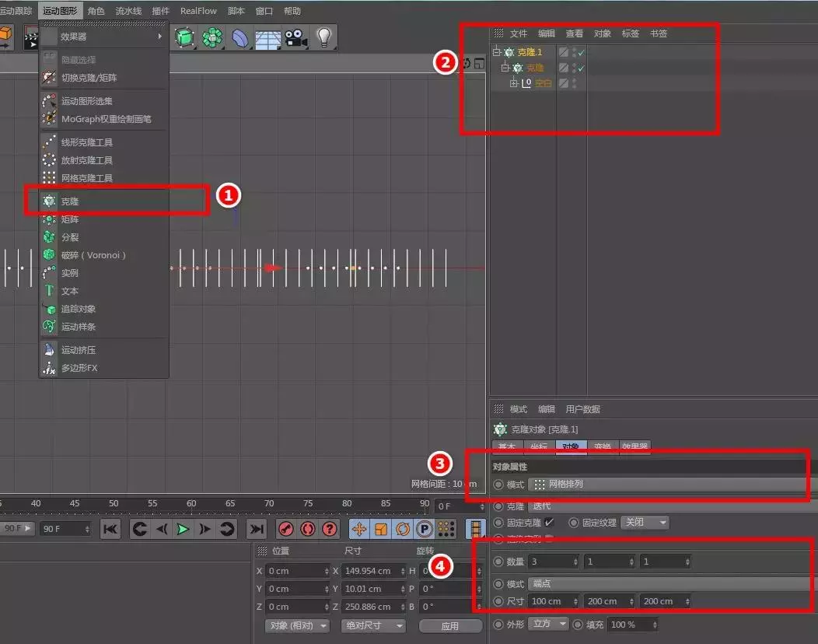Click the radio dot beside 数量
This screenshot has width=818, height=644.
498,562
